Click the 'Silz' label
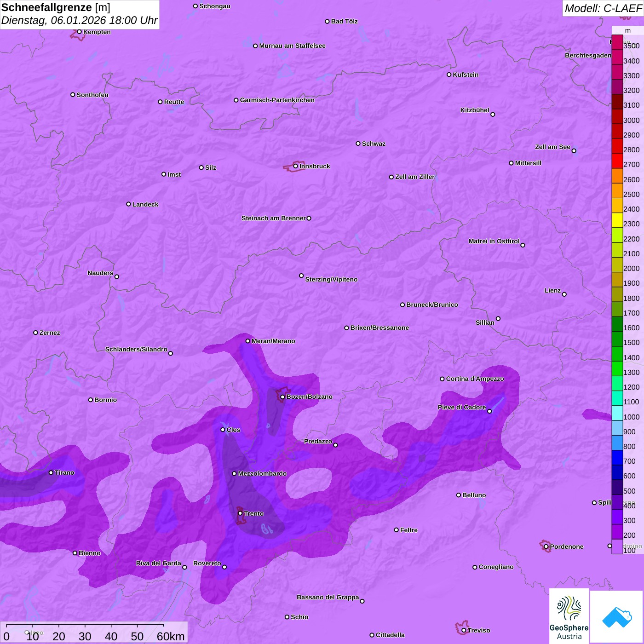 211,167
